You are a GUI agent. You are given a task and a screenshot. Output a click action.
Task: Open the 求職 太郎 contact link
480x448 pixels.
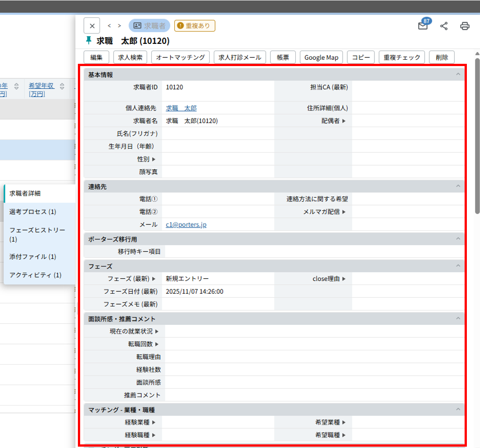pos(181,108)
